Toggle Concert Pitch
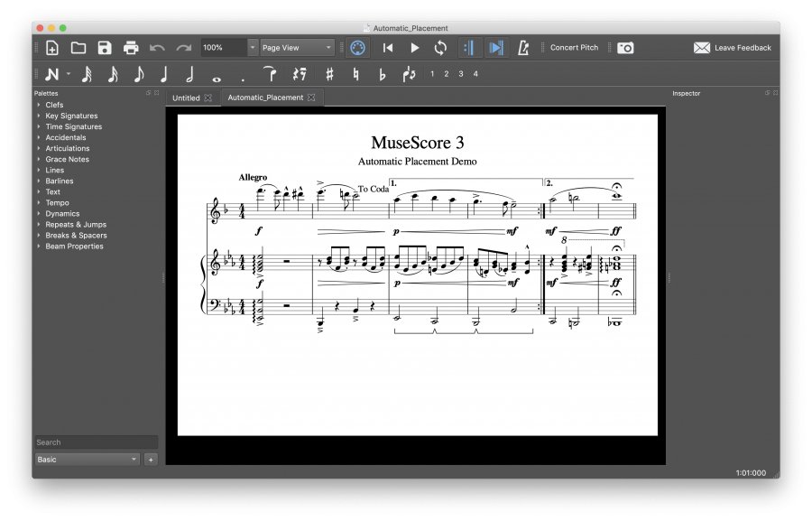Image resolution: width=812 pixels, height=521 pixels. [x=575, y=48]
